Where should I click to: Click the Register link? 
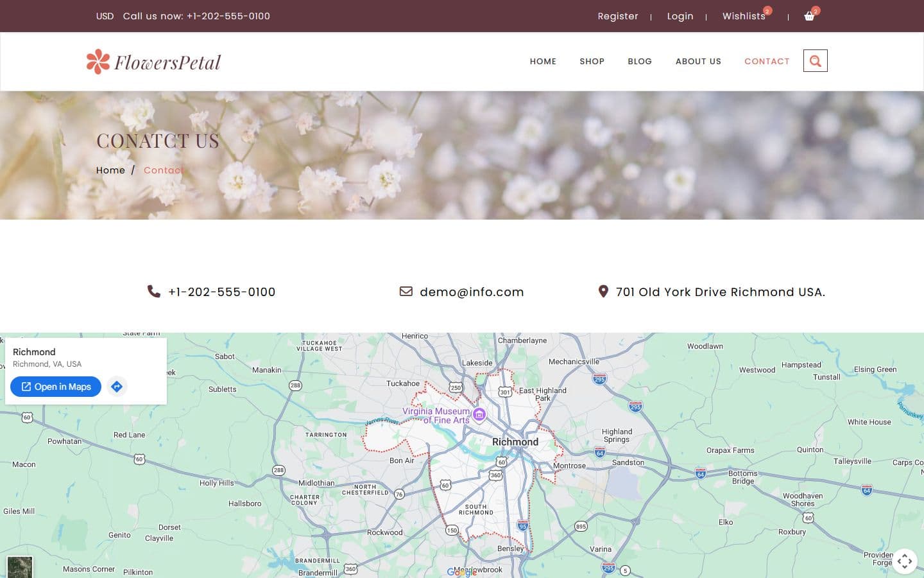[618, 16]
